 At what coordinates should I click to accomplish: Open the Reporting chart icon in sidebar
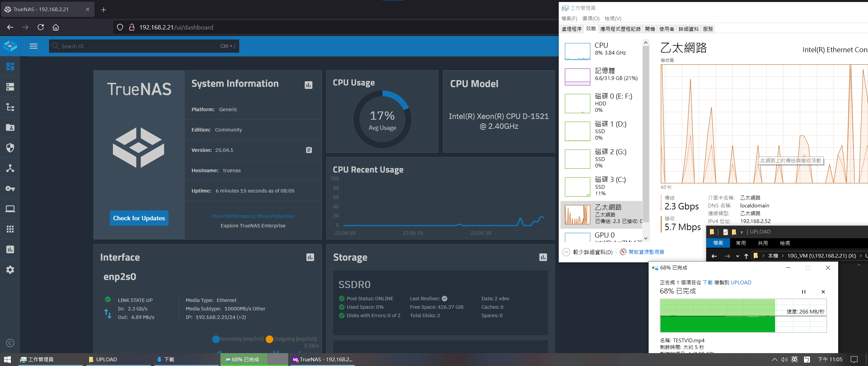point(10,249)
